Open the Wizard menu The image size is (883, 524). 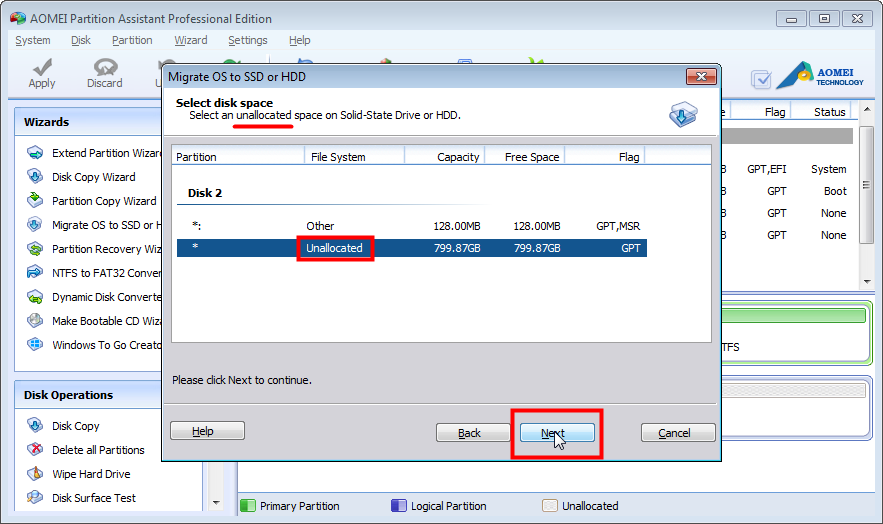190,41
